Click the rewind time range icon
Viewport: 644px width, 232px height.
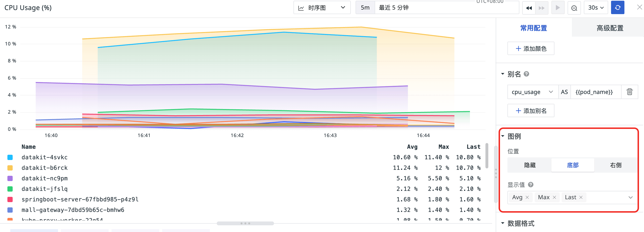528,8
